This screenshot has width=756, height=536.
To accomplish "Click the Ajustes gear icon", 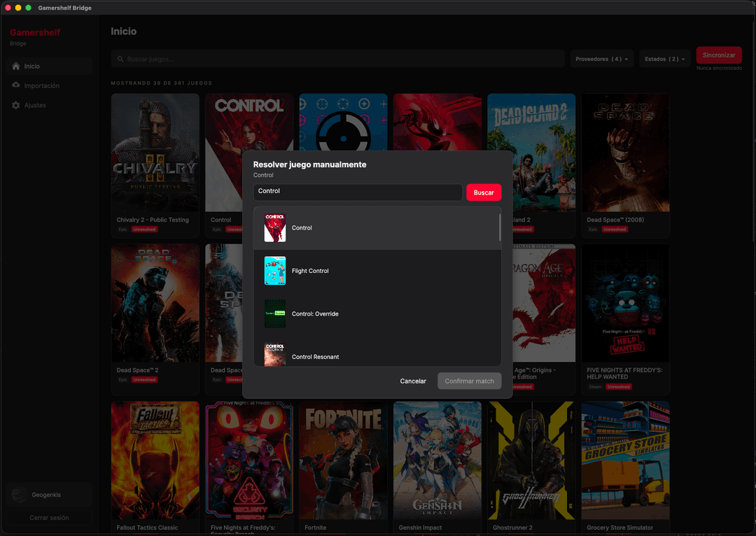I will pos(16,106).
